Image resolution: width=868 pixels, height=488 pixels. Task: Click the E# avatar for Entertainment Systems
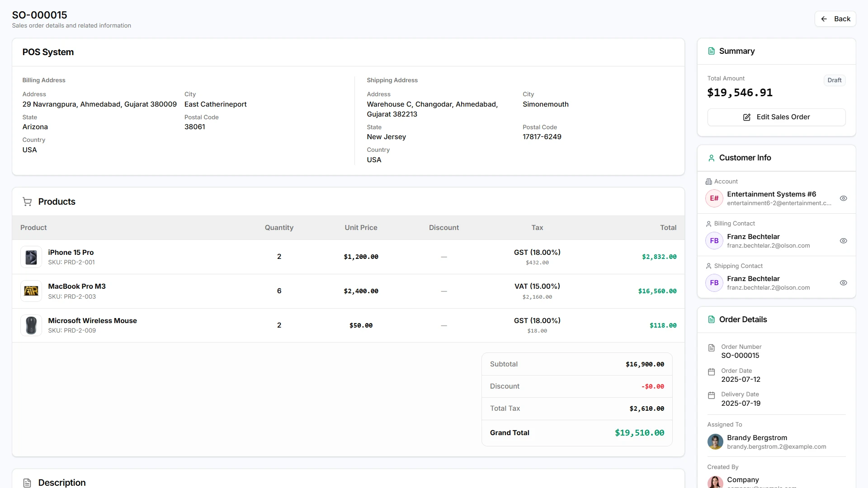714,198
